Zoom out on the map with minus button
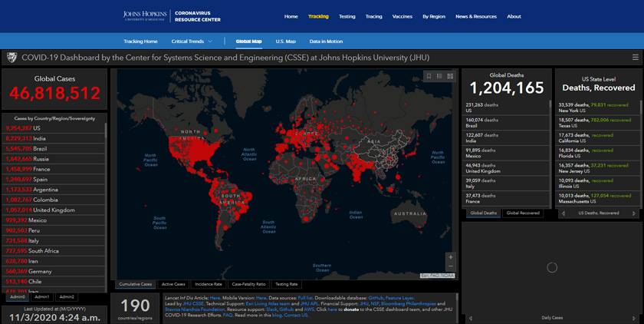The image size is (644, 324). [450, 268]
